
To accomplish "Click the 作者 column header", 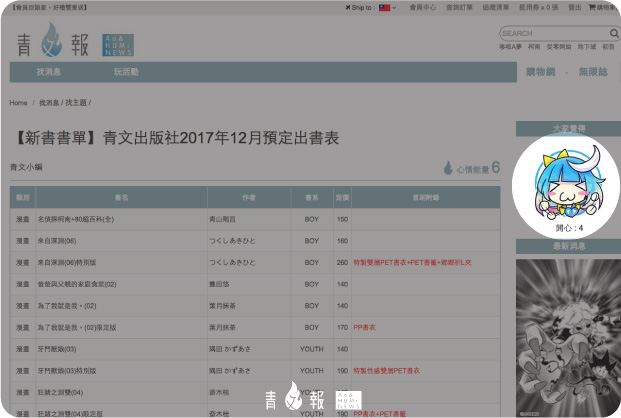I will [x=249, y=197].
